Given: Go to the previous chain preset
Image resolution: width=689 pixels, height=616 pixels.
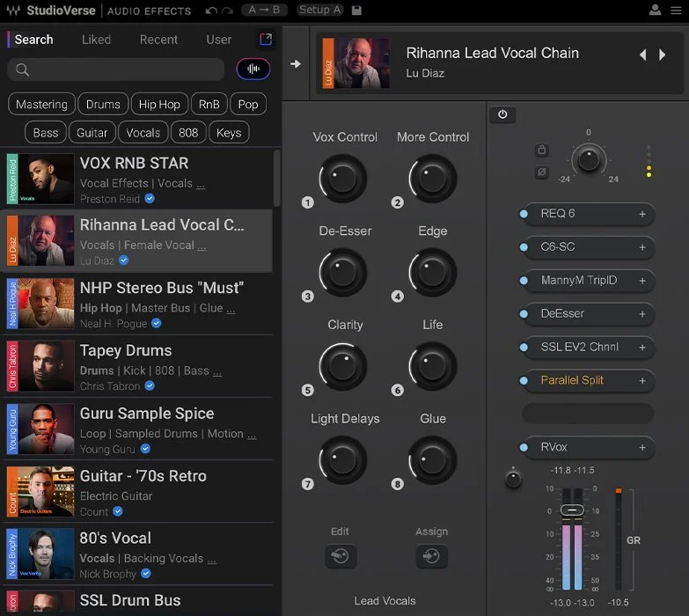Looking at the screenshot, I should 643,55.
